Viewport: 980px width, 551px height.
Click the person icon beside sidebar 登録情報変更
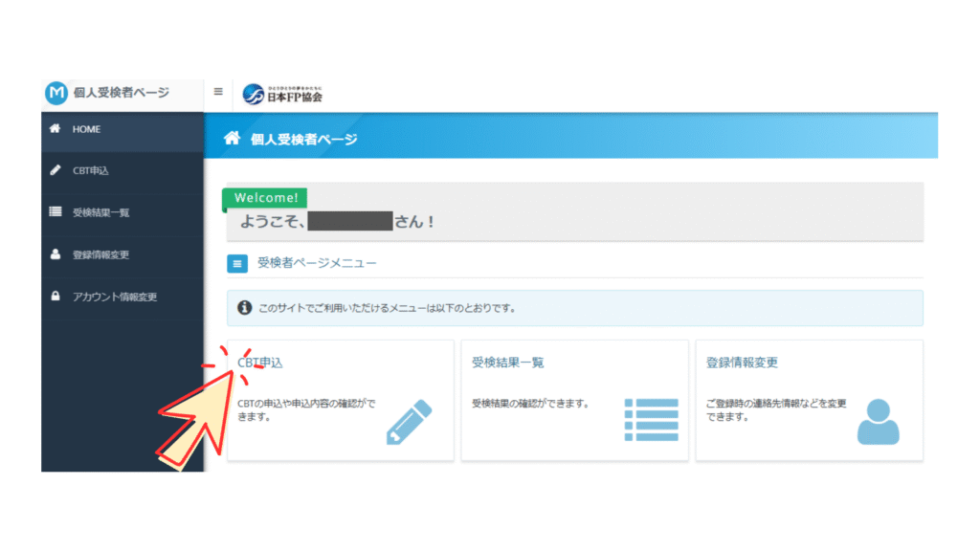[x=56, y=254]
